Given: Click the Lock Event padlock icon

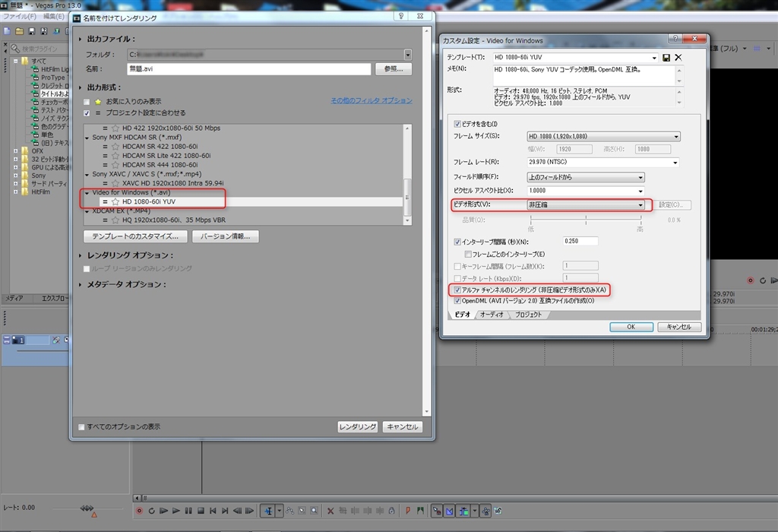Looking at the screenshot, I should (x=391, y=511).
